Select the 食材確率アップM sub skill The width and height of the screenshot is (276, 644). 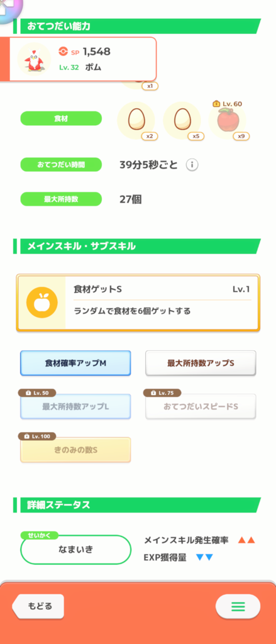[75, 363]
